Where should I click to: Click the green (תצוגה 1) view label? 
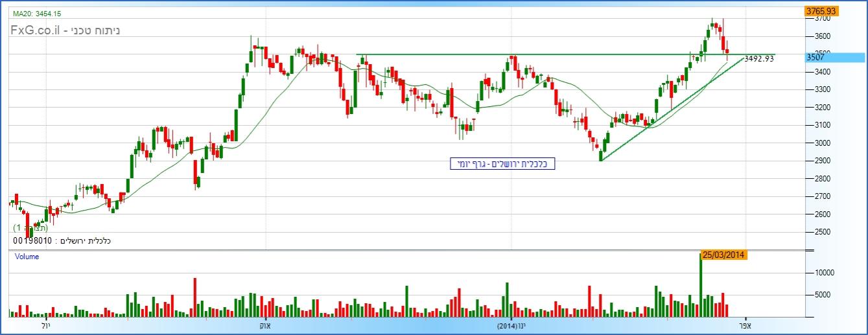click(31, 228)
